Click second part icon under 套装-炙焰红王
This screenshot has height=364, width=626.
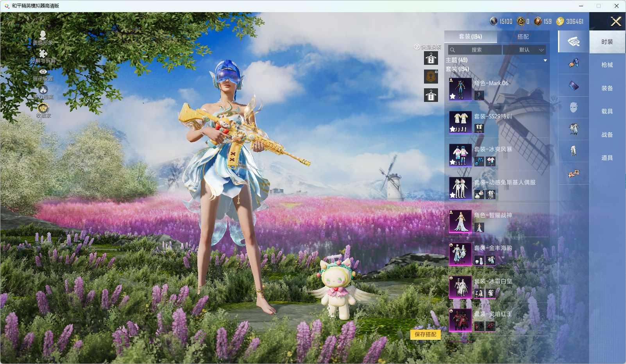coord(491,327)
